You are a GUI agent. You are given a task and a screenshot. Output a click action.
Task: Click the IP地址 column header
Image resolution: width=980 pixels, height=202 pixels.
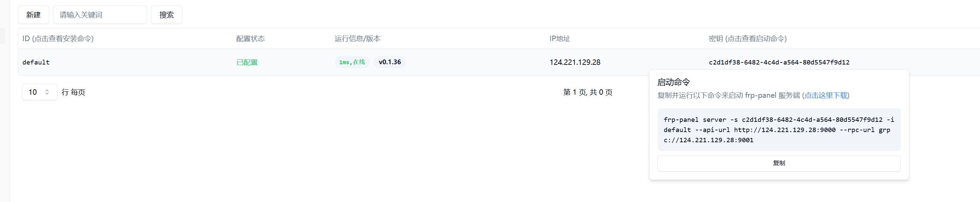(560, 38)
